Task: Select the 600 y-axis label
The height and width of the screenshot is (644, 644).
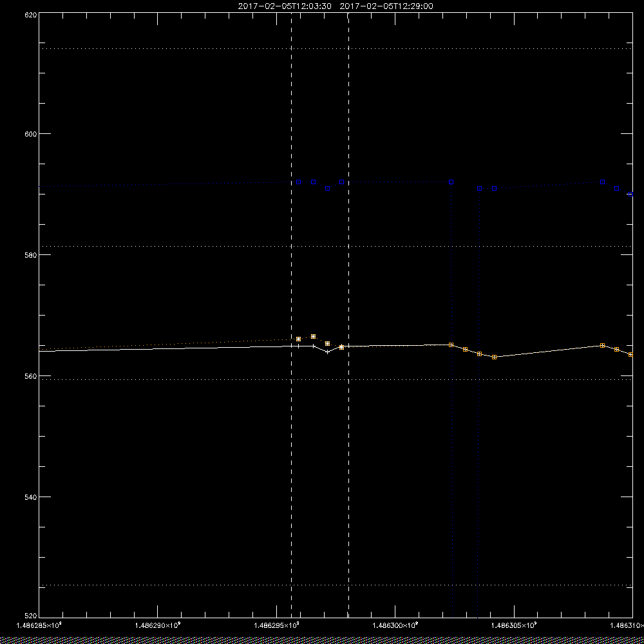Action: coord(31,134)
